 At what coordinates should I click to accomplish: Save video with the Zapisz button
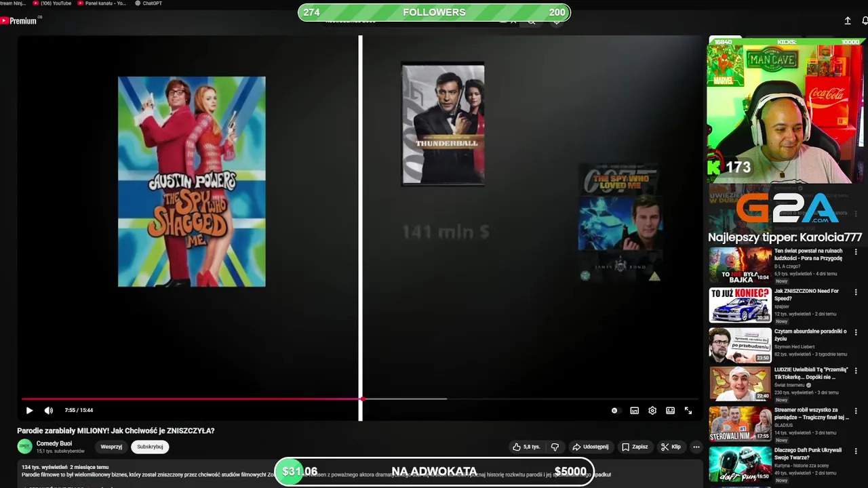click(x=635, y=447)
